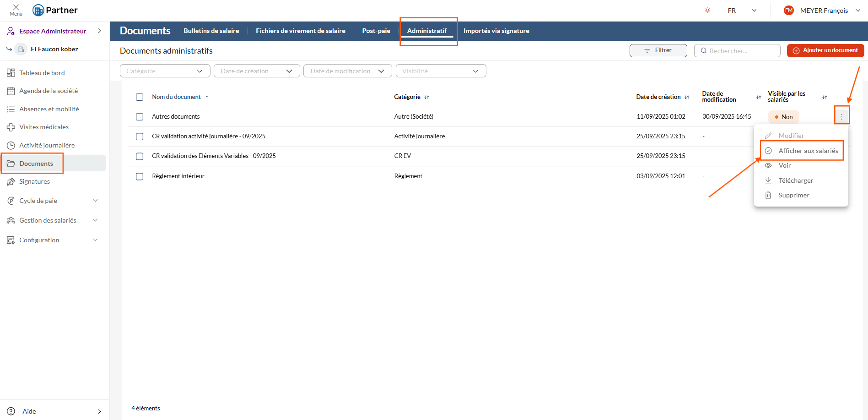Screen dimensions: 868x420
Task: Click the Rechercher search field
Action: click(737, 50)
